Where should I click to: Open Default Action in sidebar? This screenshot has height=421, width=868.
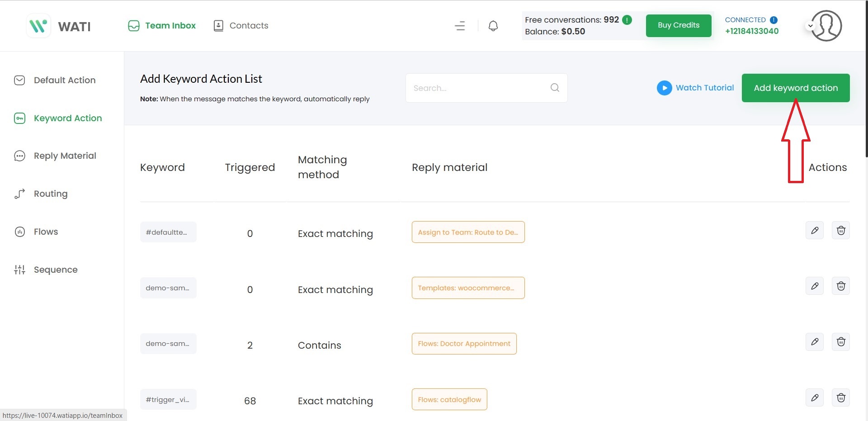64,80
